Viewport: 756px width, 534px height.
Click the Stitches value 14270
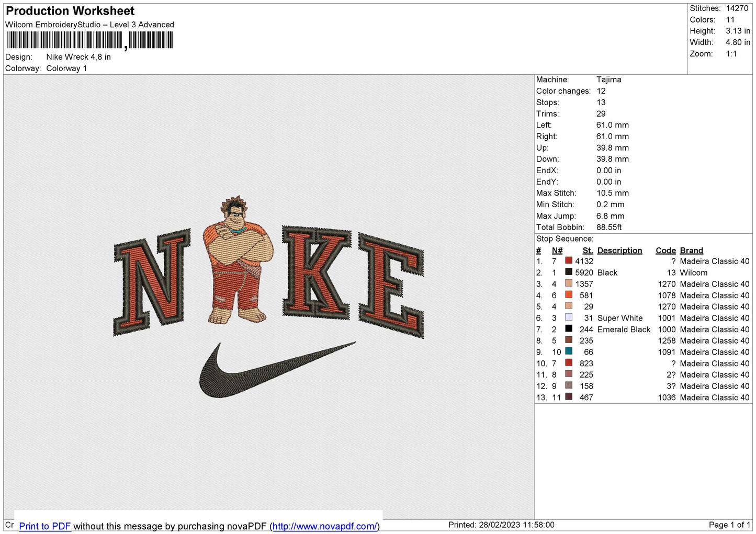[737, 8]
